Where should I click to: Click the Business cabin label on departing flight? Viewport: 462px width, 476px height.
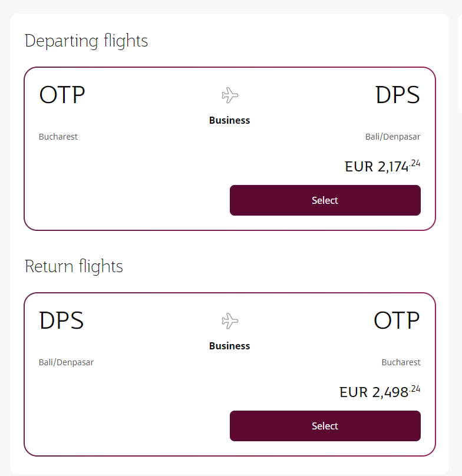point(229,120)
